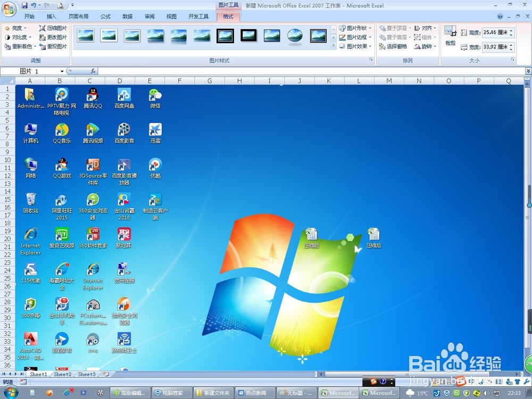Switch to the 开始 (Home) tab
This screenshot has height=399, width=532.
29,16
